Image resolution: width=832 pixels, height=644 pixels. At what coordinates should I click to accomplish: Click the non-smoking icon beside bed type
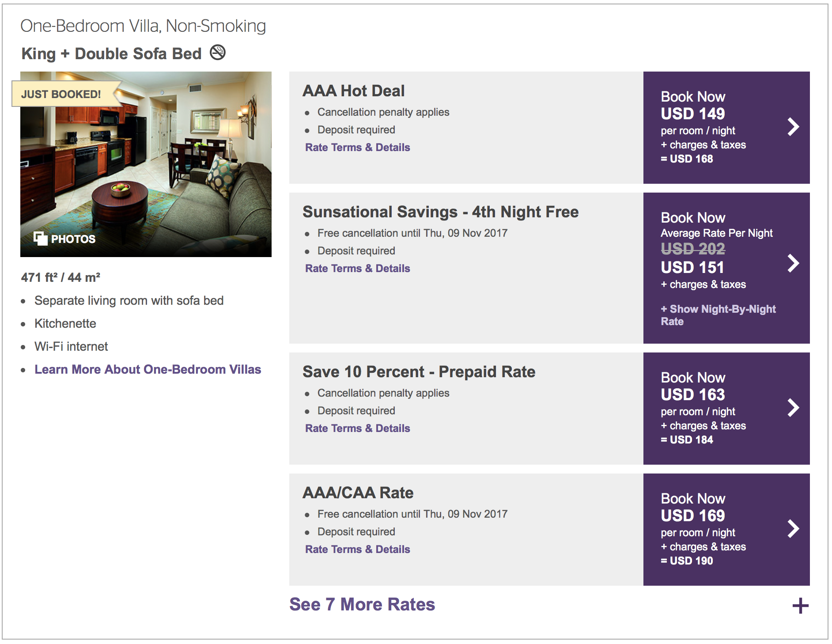(x=217, y=53)
